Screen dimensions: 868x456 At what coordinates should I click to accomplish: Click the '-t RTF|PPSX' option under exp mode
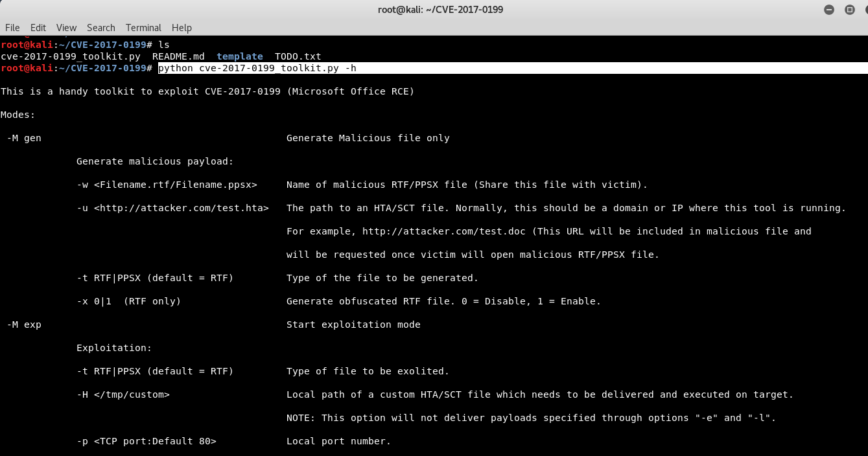[155, 371]
